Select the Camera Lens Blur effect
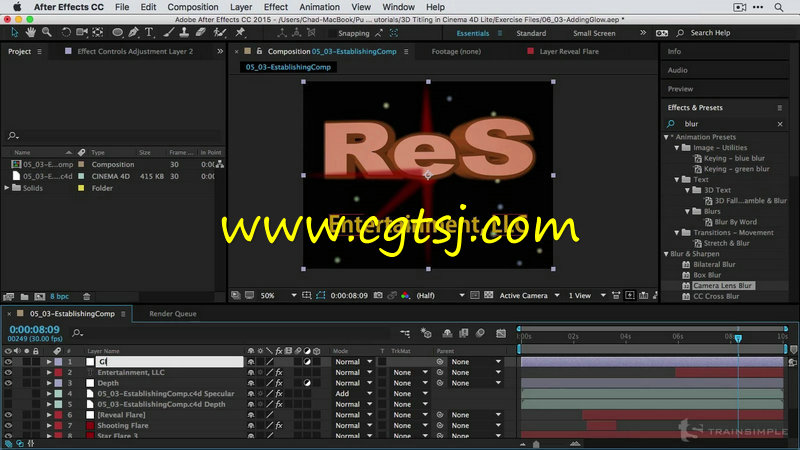The image size is (800, 450). click(722, 286)
